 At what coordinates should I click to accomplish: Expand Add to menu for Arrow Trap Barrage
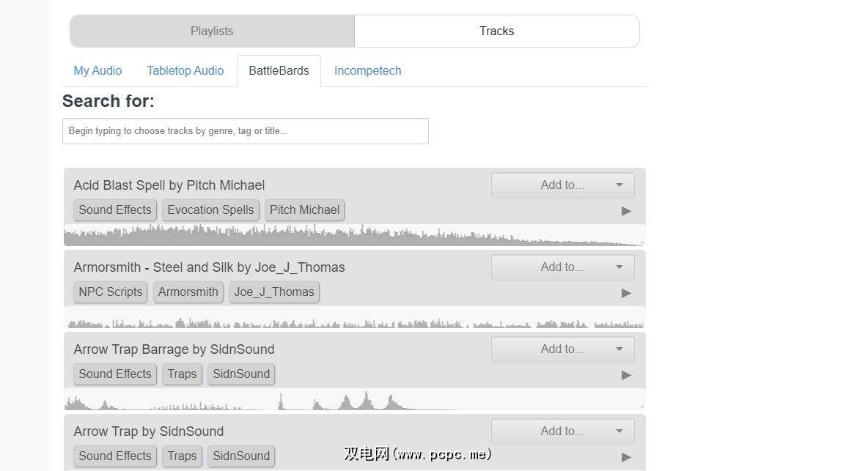[562, 349]
